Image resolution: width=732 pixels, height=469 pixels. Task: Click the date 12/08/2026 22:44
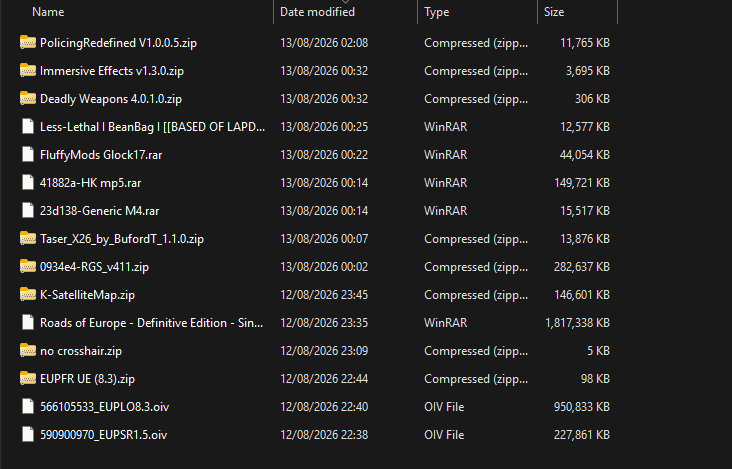[324, 379]
